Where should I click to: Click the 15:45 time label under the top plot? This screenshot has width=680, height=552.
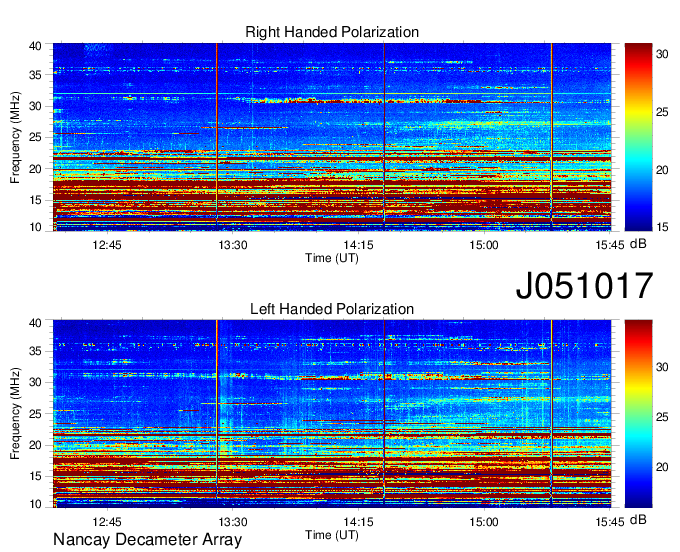pos(609,245)
